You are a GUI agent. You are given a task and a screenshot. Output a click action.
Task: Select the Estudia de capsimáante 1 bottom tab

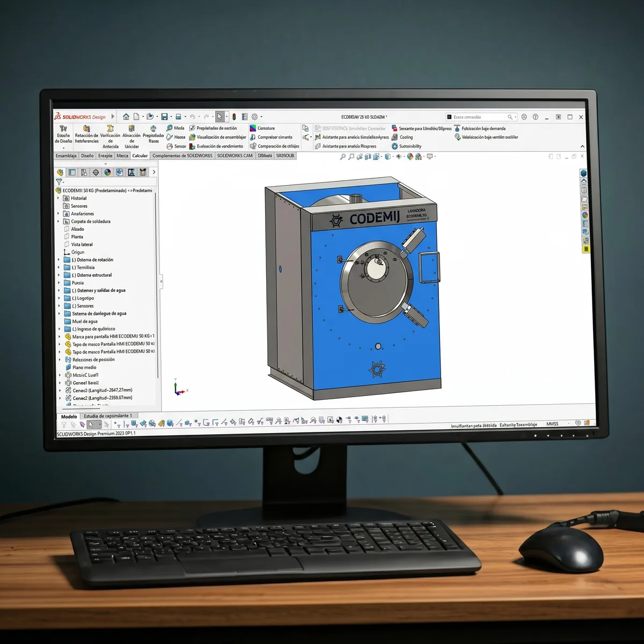point(109,415)
